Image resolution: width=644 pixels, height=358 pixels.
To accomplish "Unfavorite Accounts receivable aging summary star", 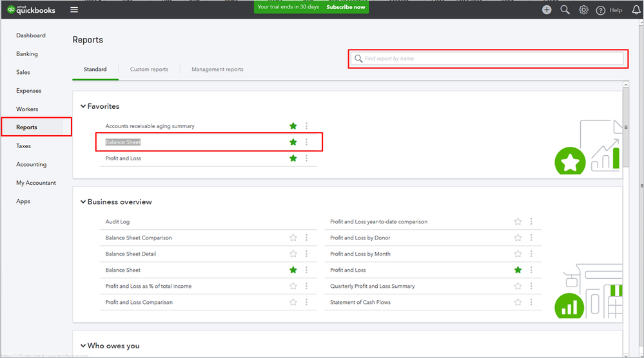I will tap(293, 126).
